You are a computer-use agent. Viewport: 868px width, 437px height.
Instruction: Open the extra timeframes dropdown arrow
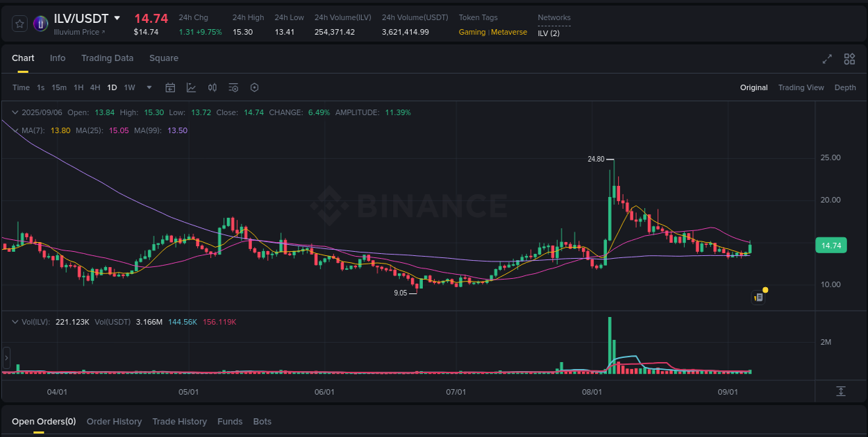[x=149, y=87]
